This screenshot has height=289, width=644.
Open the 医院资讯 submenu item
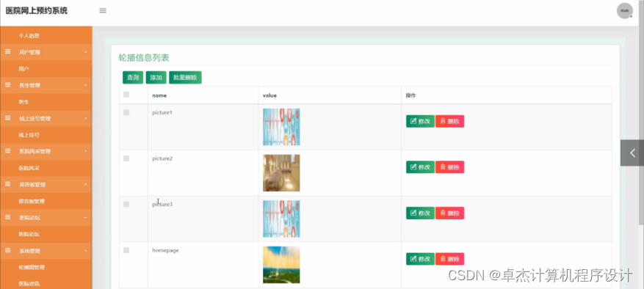tap(29, 283)
